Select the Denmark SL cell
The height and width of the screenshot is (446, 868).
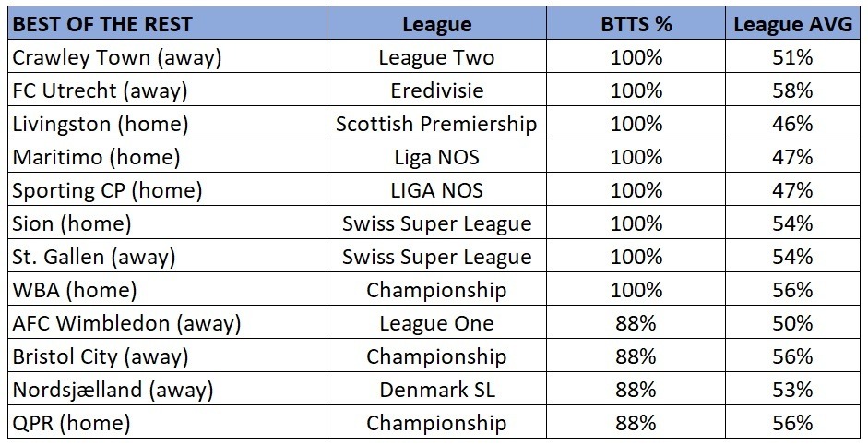[436, 389]
